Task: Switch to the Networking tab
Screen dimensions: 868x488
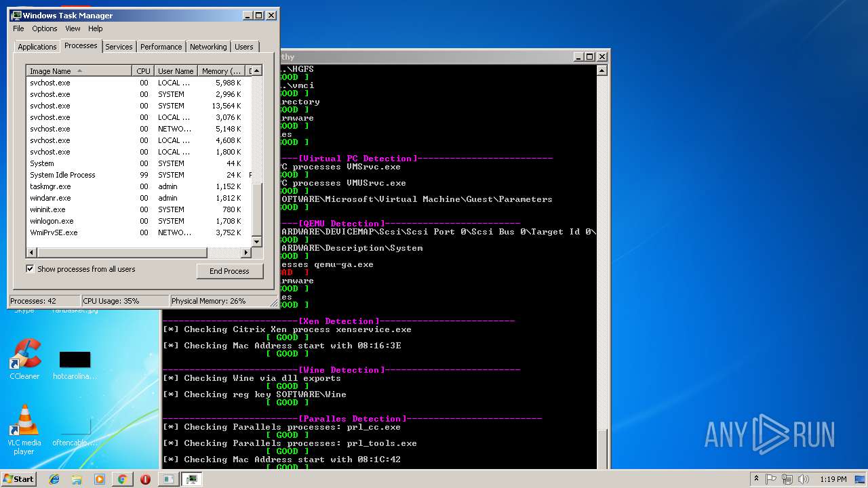Action: pyautogui.click(x=208, y=47)
